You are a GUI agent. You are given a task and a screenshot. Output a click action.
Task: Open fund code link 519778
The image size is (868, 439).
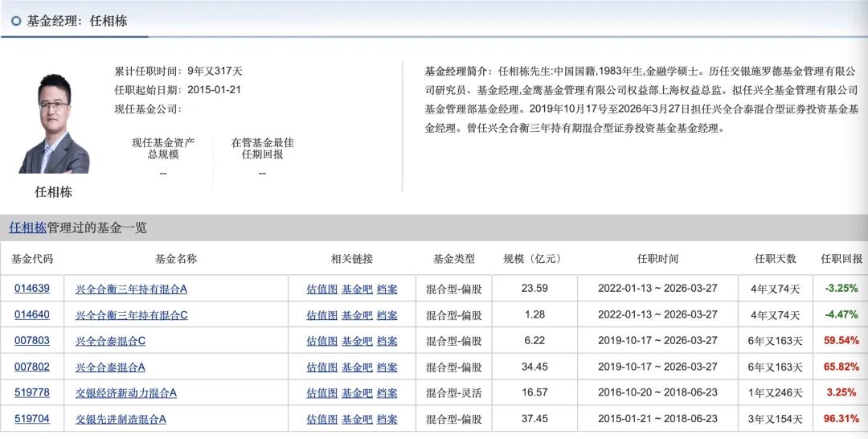(x=31, y=392)
